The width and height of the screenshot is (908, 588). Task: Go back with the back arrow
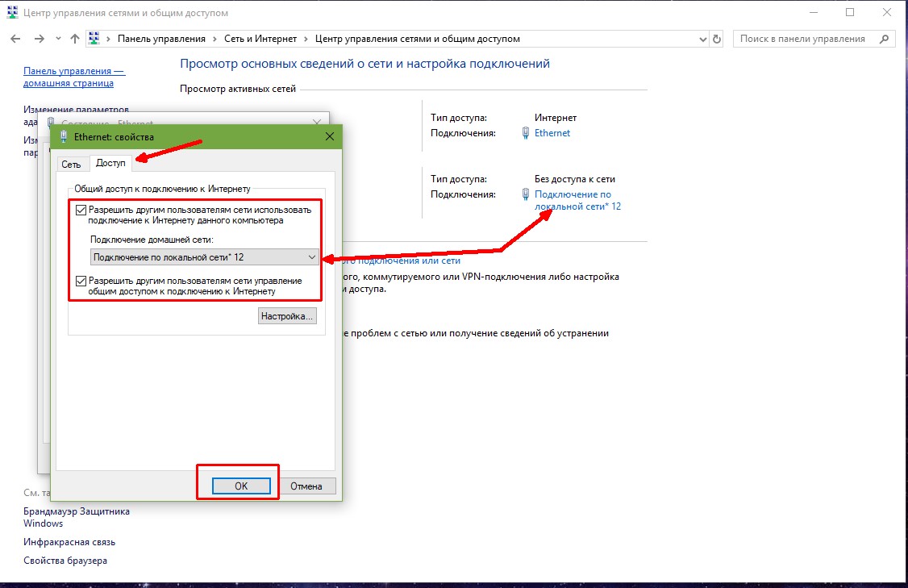point(15,39)
